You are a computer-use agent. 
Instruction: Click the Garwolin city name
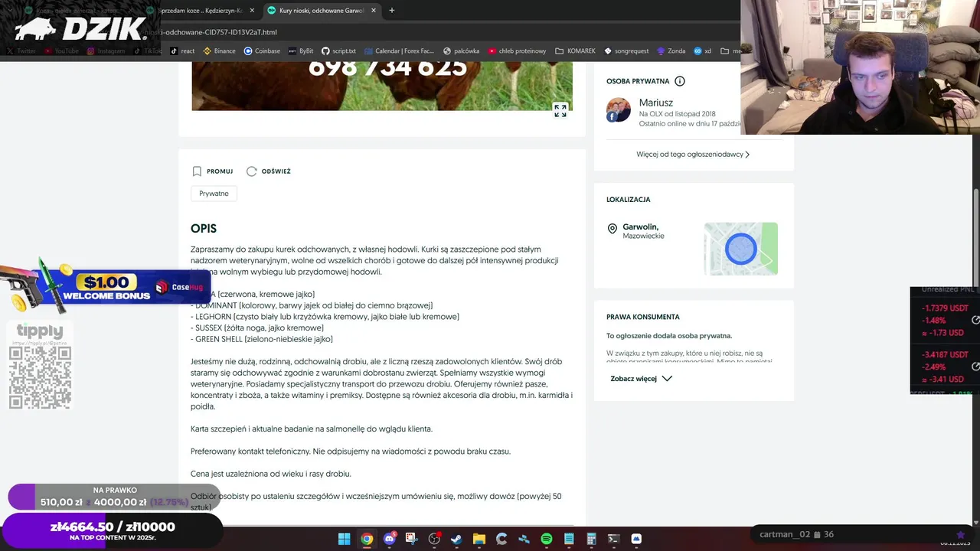pyautogui.click(x=641, y=227)
